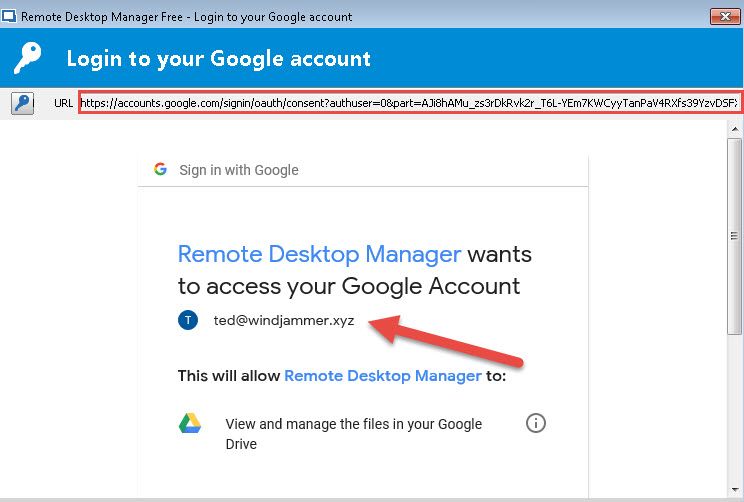Click the Remote Desktop Manager title bar icon
The width and height of the screenshot is (744, 502).
pos(9,17)
